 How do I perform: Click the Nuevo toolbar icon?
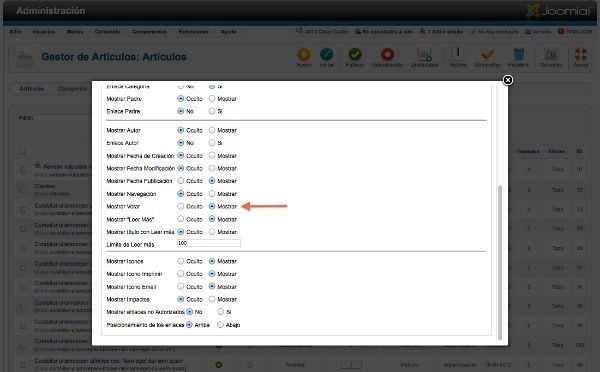(303, 55)
